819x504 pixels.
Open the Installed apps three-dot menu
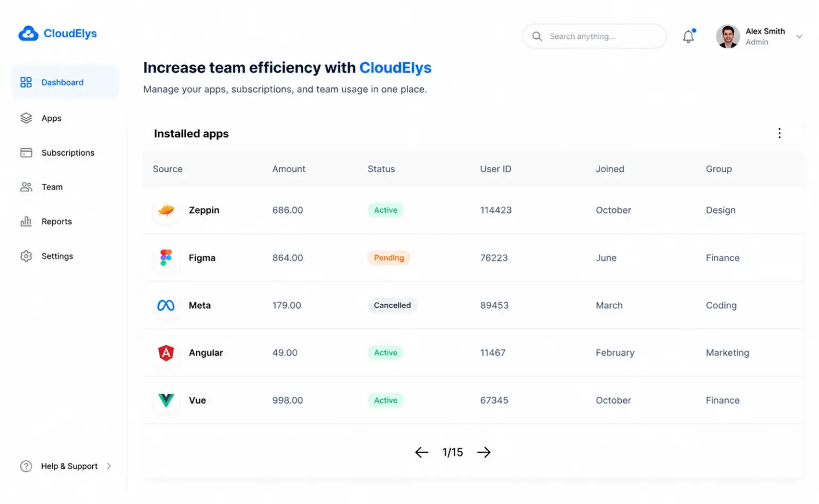click(x=779, y=133)
